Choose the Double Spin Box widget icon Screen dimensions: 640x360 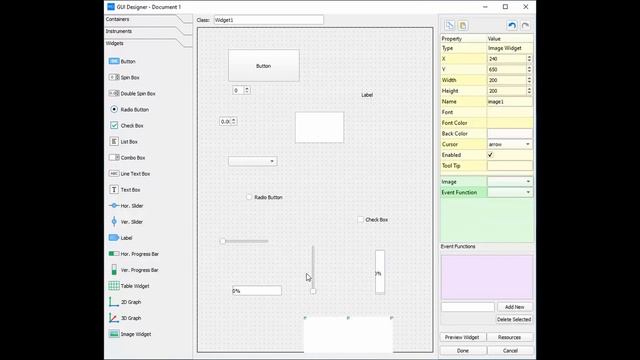click(114, 93)
